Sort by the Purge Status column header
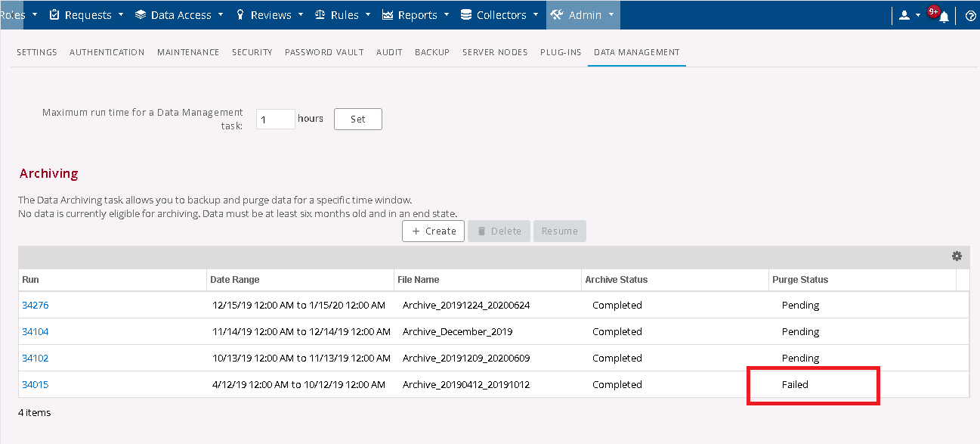The width and height of the screenshot is (980, 444). coord(800,280)
